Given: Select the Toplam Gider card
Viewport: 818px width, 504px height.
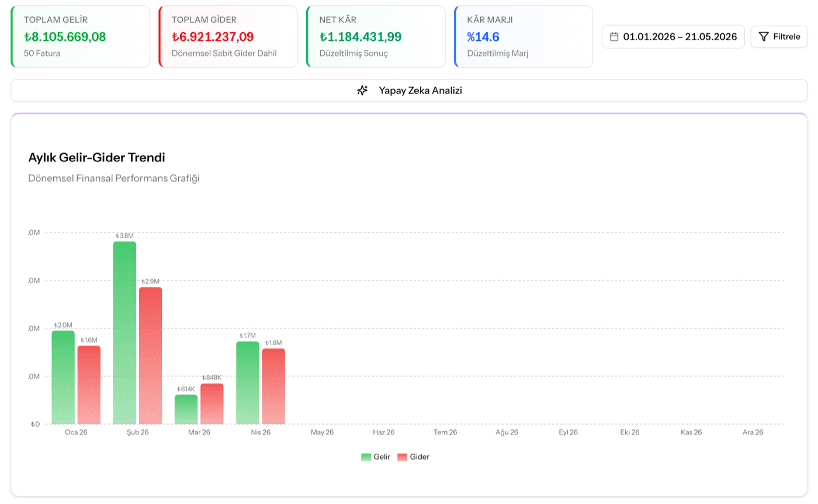Looking at the screenshot, I should [228, 37].
